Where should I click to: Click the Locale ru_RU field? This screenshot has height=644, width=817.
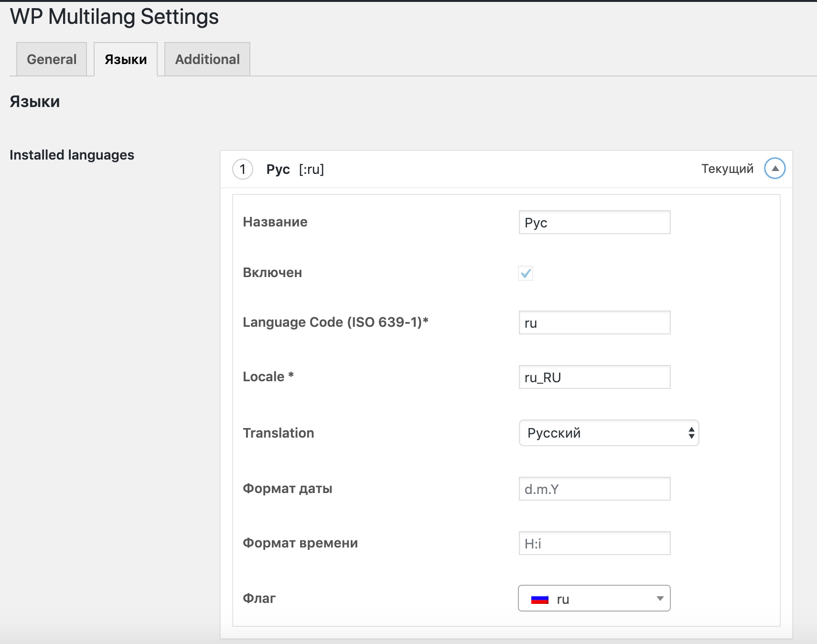tap(594, 377)
